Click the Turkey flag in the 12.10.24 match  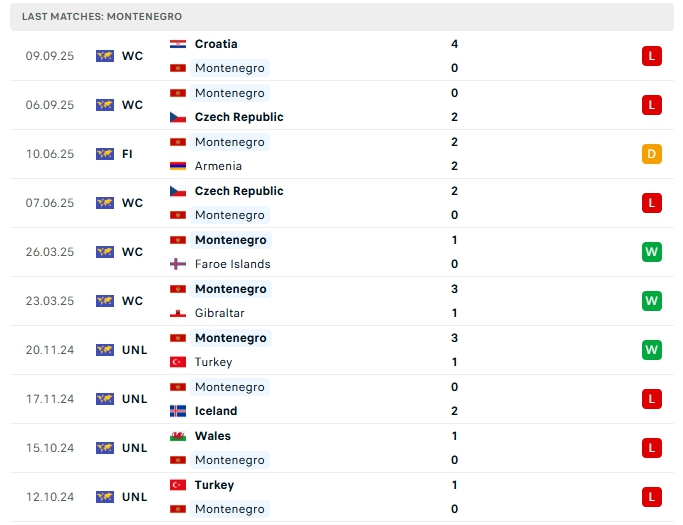click(x=177, y=485)
